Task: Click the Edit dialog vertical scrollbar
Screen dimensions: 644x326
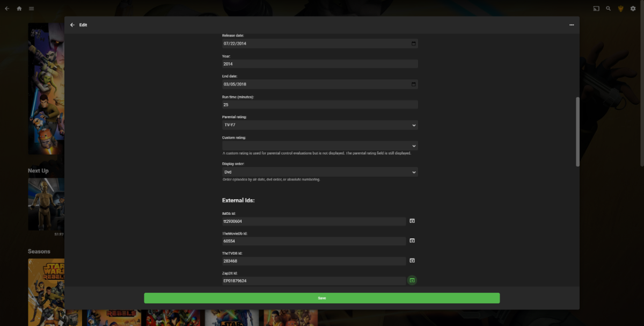Action: pyautogui.click(x=577, y=132)
